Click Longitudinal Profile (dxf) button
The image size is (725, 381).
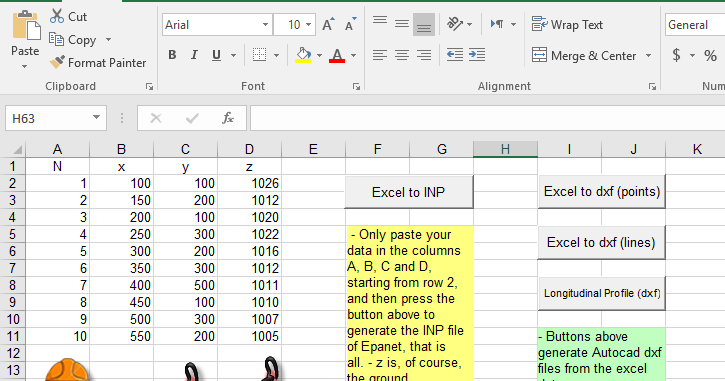[x=602, y=293]
